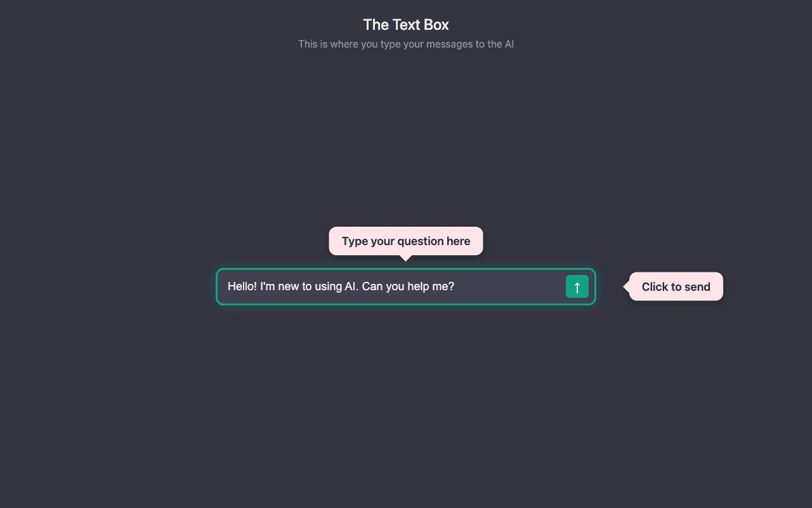Activate the arrow icon beside the typed message
This screenshot has height=508, width=812.
tap(577, 286)
